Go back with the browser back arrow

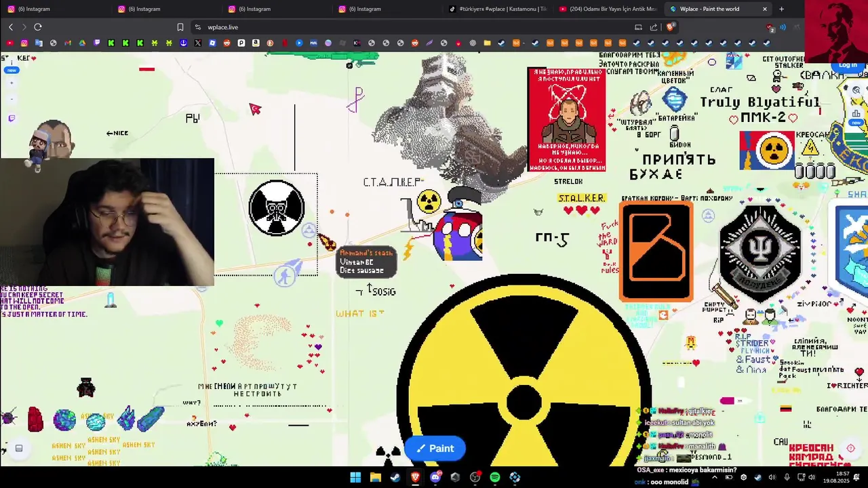(11, 27)
